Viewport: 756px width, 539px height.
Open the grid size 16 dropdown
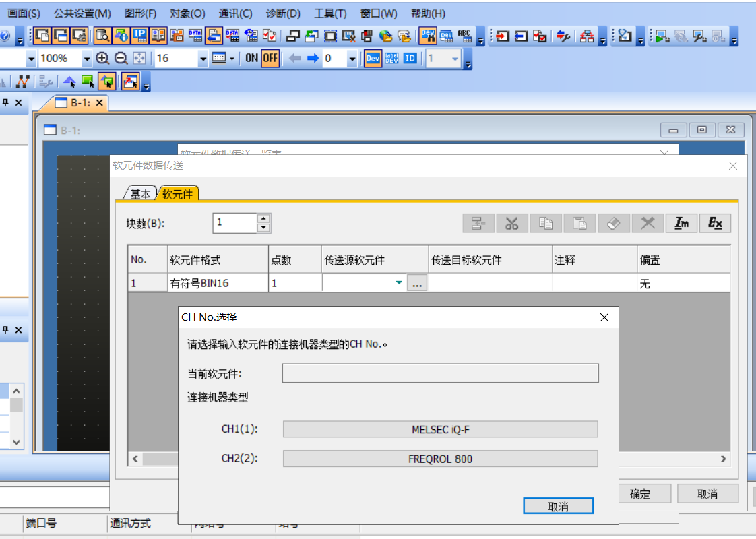(203, 59)
